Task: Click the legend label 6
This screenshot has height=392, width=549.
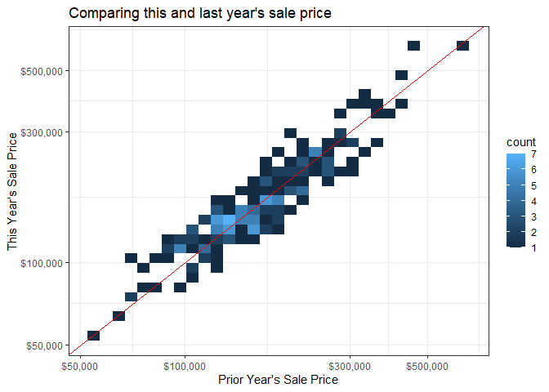Action: click(x=534, y=170)
